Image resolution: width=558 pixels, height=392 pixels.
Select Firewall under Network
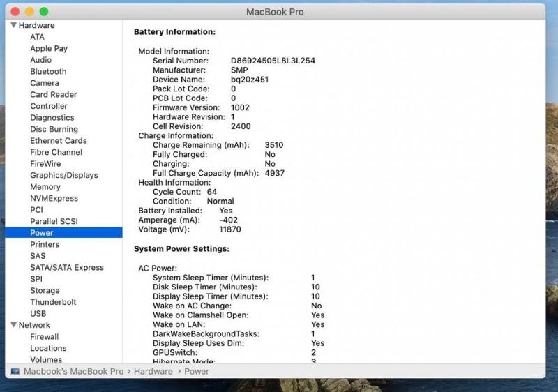click(44, 337)
